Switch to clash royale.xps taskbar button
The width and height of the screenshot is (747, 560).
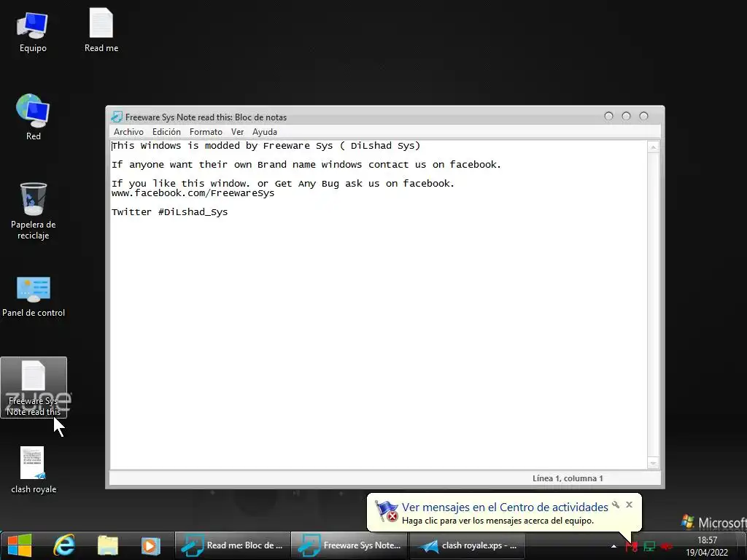pyautogui.click(x=468, y=545)
